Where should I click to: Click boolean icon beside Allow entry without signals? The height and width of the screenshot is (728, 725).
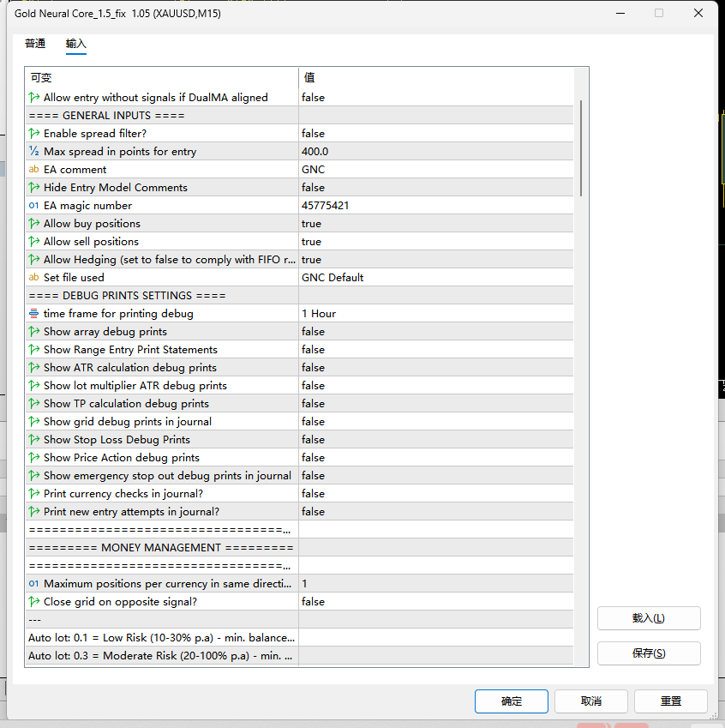coord(34,98)
